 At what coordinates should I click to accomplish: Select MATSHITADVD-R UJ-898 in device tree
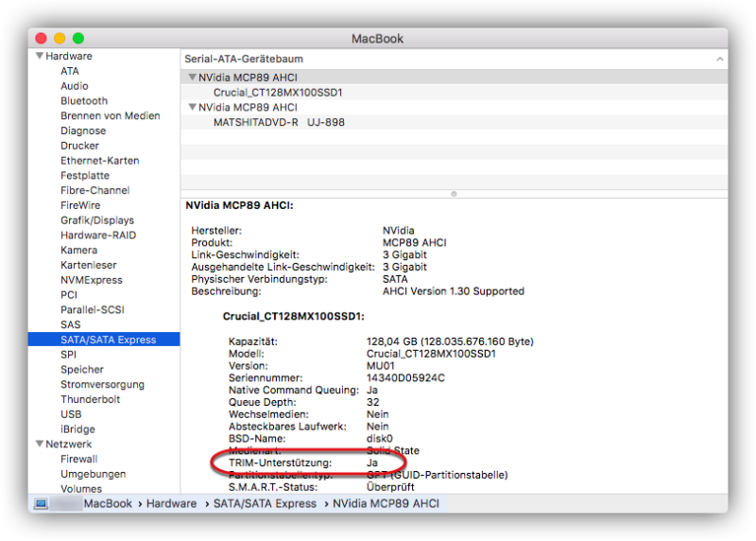279,122
